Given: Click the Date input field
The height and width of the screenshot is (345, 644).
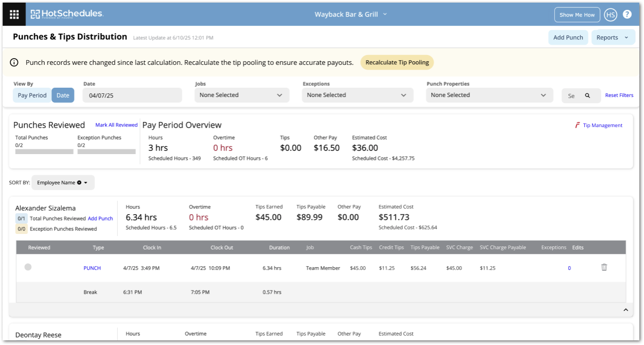Looking at the screenshot, I should [x=132, y=95].
